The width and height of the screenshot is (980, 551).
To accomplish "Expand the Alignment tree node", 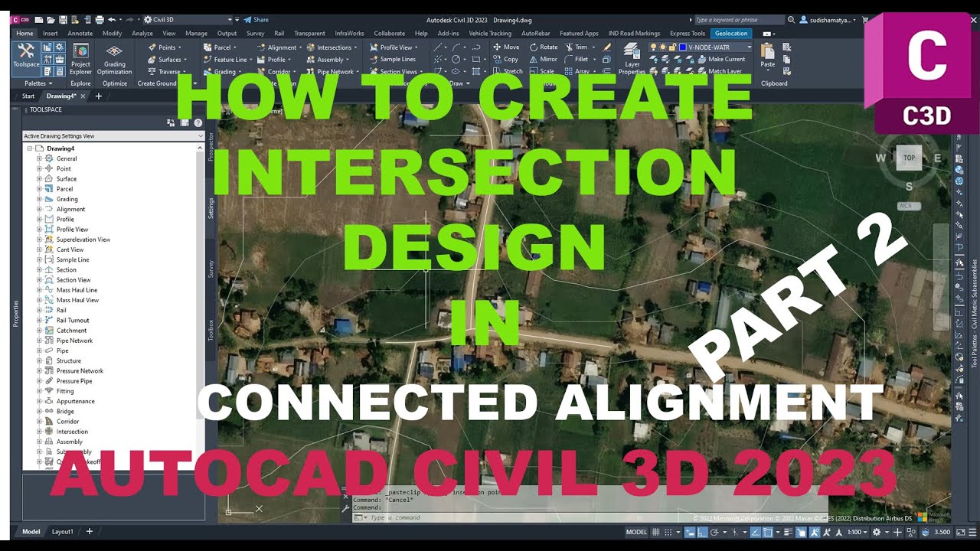I will pos(39,209).
